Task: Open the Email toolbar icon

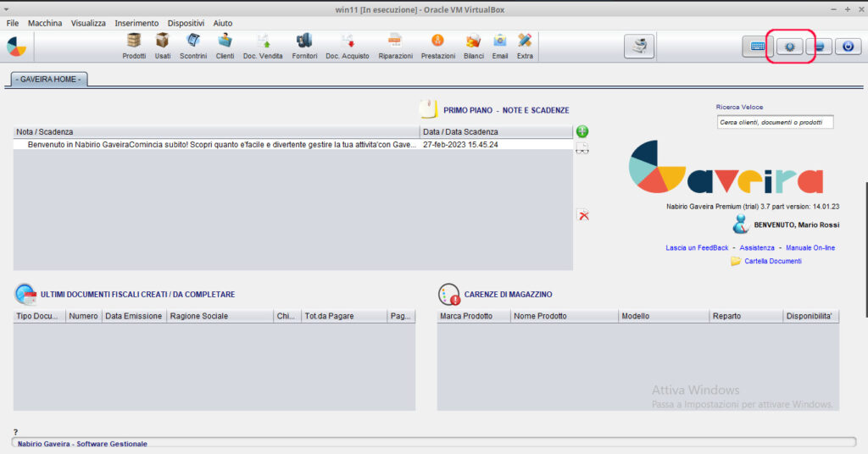Action: 500,46
